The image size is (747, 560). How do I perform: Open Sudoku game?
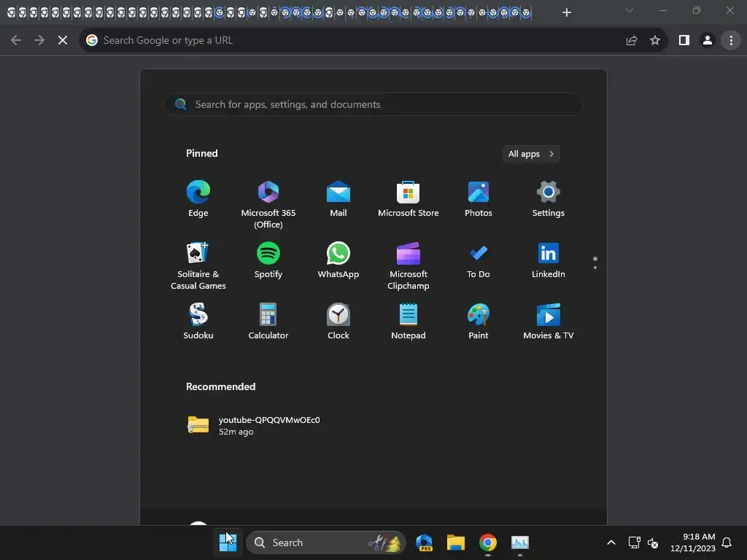tap(198, 321)
